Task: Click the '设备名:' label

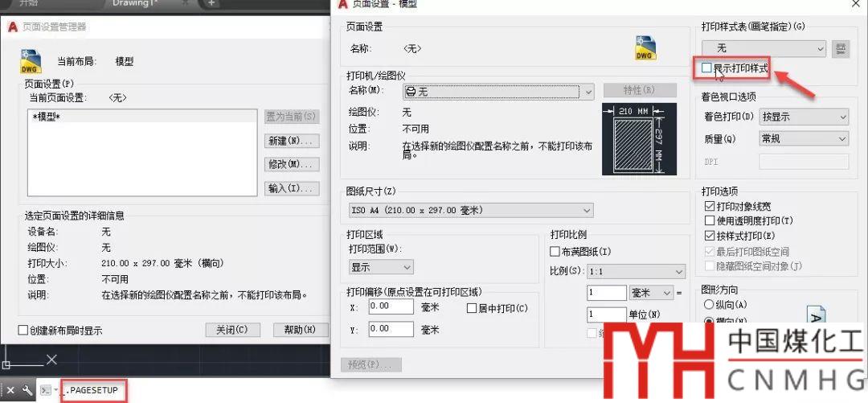Action: (x=43, y=232)
